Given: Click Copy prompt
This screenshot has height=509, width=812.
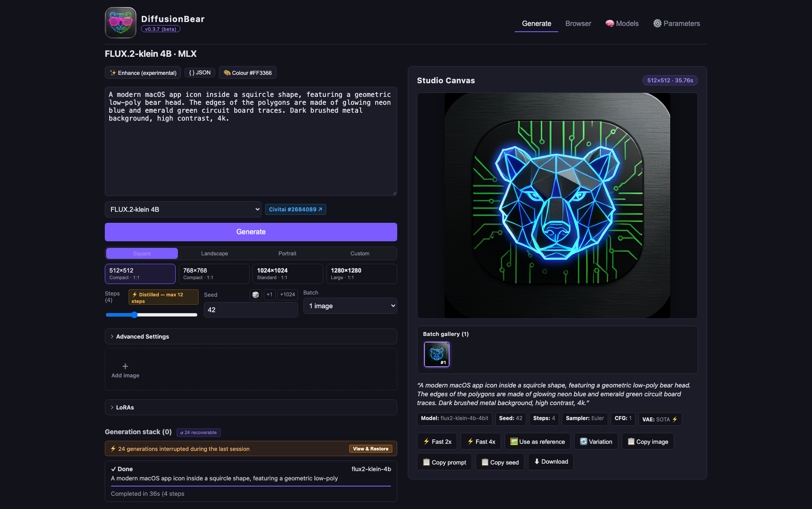Looking at the screenshot, I should point(445,462).
